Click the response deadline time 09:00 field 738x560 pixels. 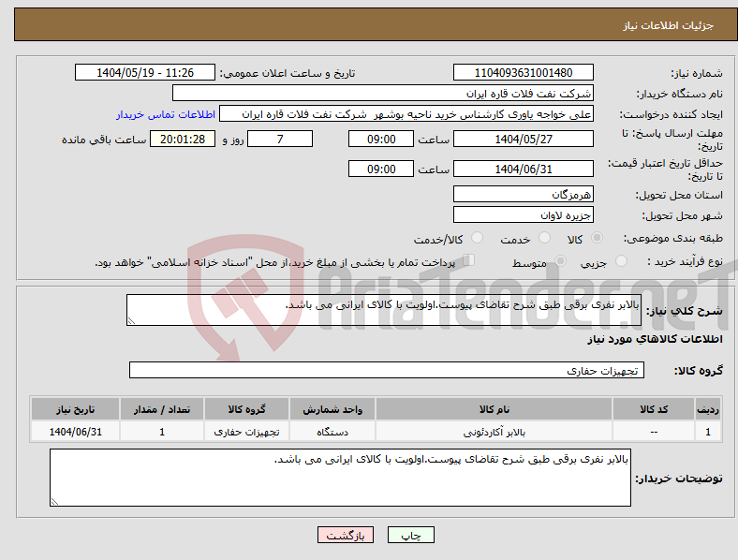point(381,139)
